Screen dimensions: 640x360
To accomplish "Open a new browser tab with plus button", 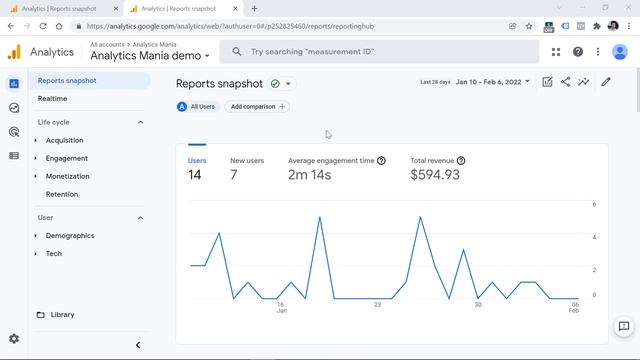I will pyautogui.click(x=254, y=9).
